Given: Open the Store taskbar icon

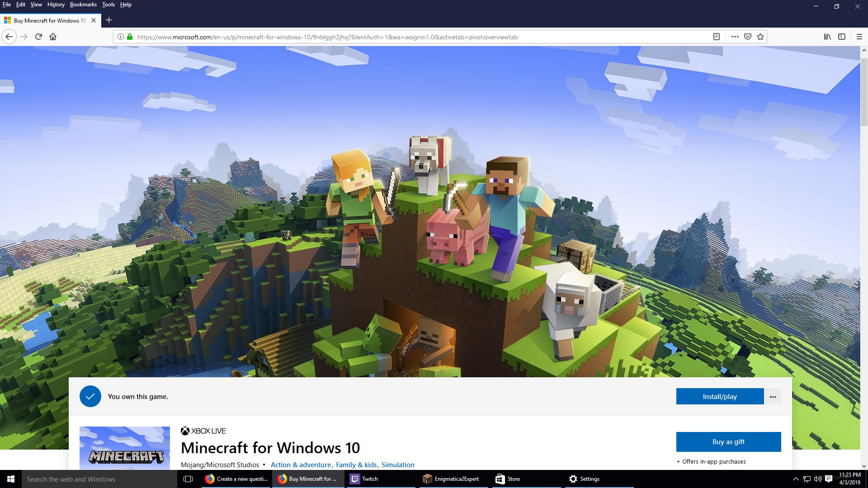Looking at the screenshot, I should coord(509,479).
